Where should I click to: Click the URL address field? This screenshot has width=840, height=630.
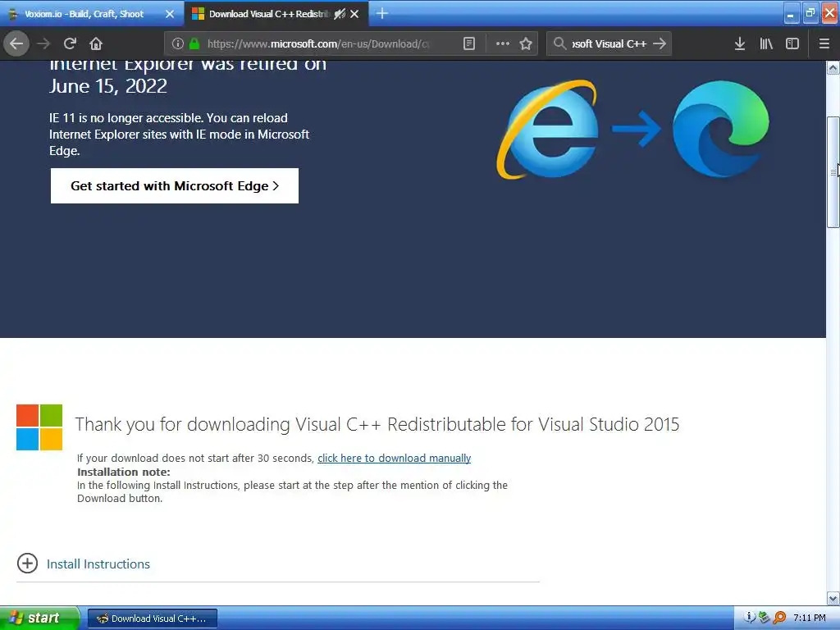[318, 43]
